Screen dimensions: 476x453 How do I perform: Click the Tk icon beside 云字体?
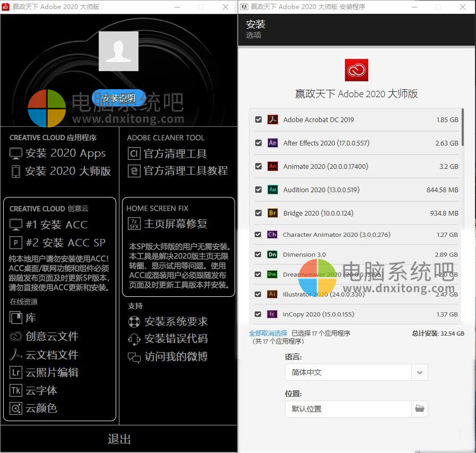(16, 390)
